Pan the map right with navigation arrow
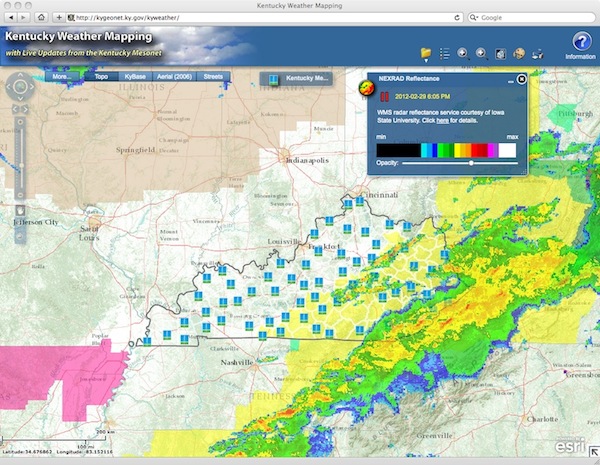Image resolution: width=600 pixels, height=465 pixels. pyautogui.click(x=32, y=87)
